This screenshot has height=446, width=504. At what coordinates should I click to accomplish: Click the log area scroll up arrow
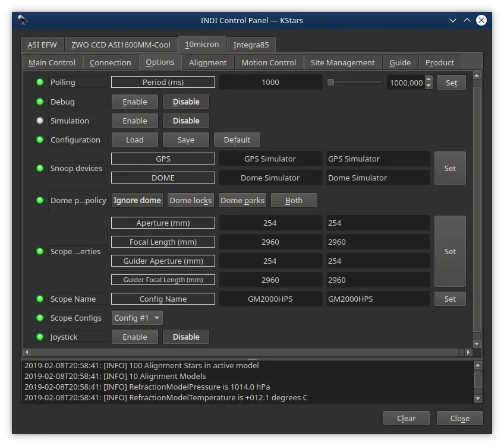(x=478, y=365)
